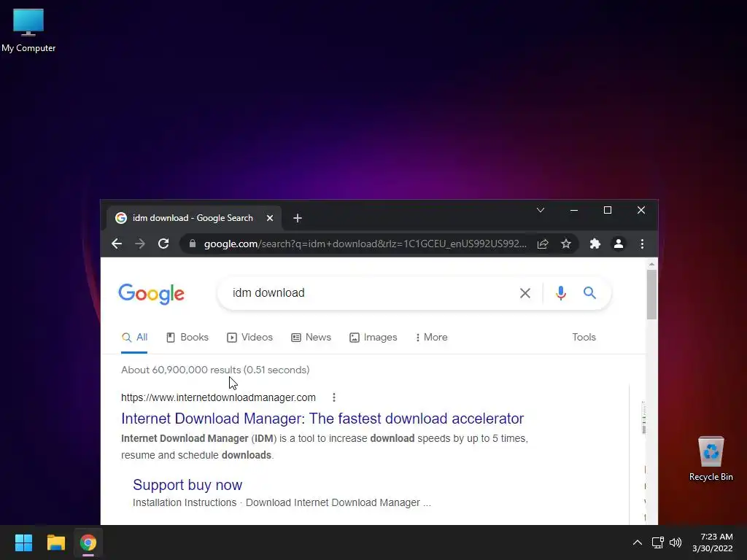Share this page using the address bar icon

point(543,244)
